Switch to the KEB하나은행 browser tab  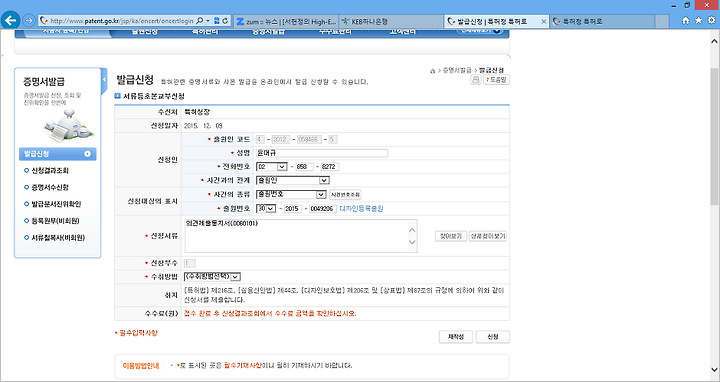tap(391, 22)
